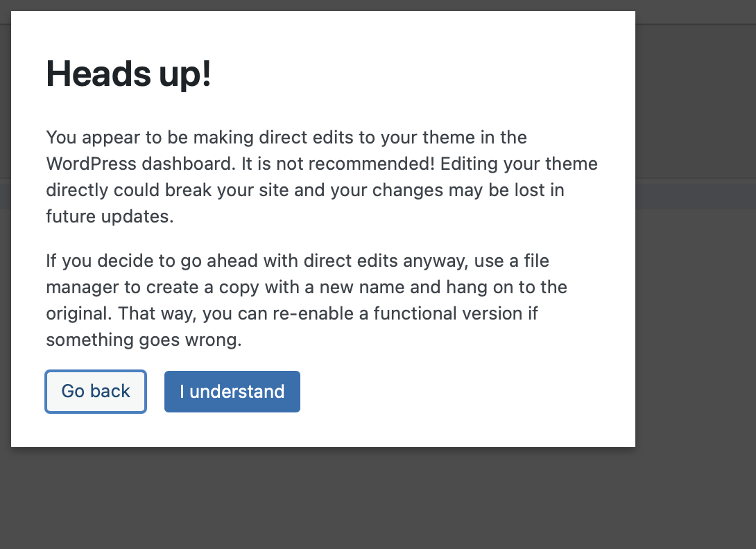Click the dimmed overlay right of the dialog

tap(694, 277)
